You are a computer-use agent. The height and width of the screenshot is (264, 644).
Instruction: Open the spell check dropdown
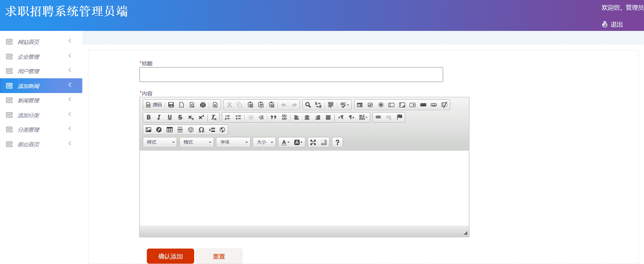344,105
